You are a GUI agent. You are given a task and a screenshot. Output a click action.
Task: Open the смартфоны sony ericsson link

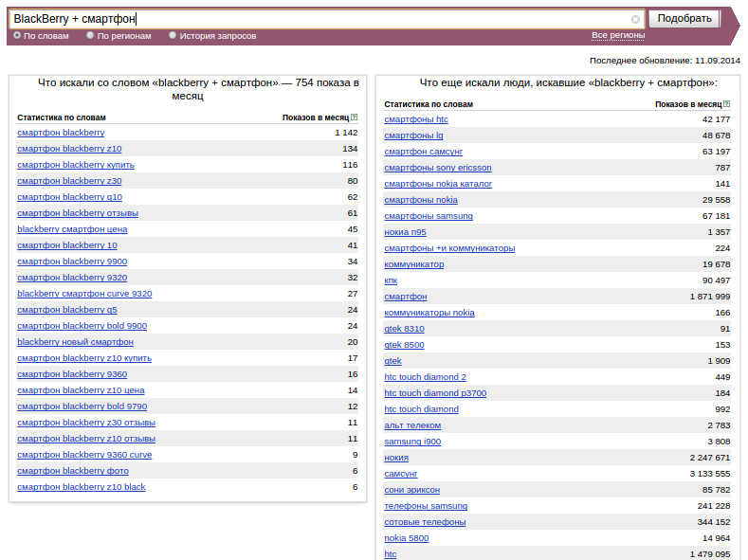click(437, 168)
